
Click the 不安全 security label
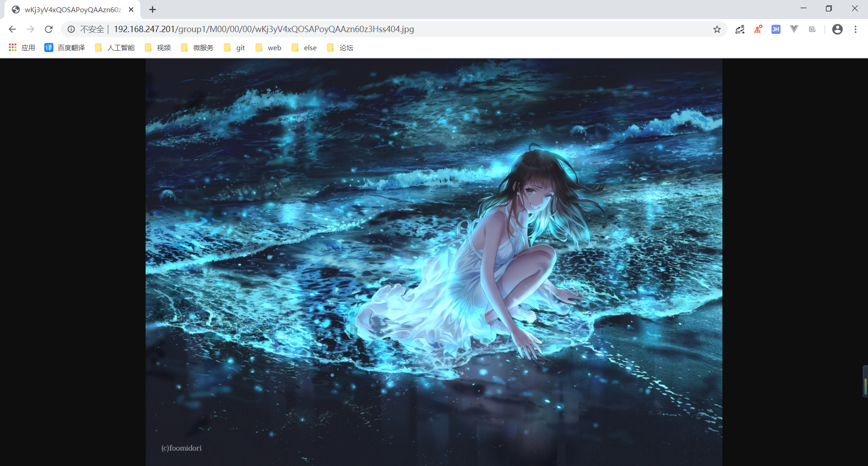(x=92, y=29)
